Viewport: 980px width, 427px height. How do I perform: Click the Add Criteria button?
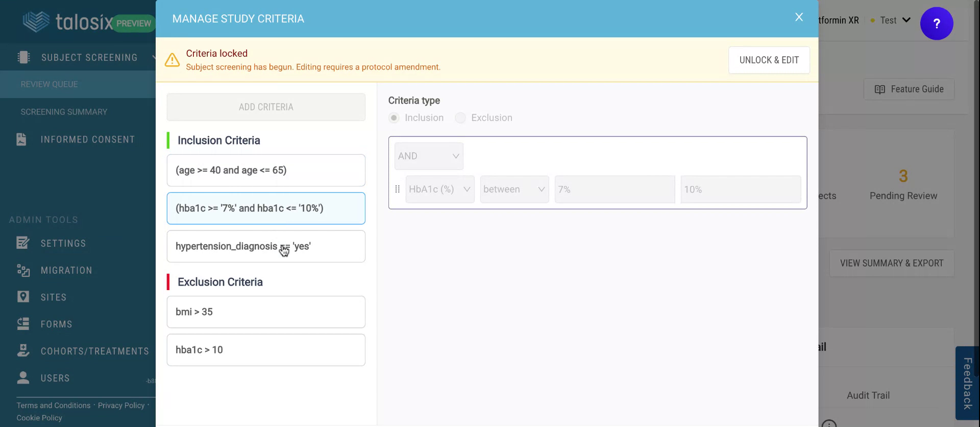tap(266, 107)
